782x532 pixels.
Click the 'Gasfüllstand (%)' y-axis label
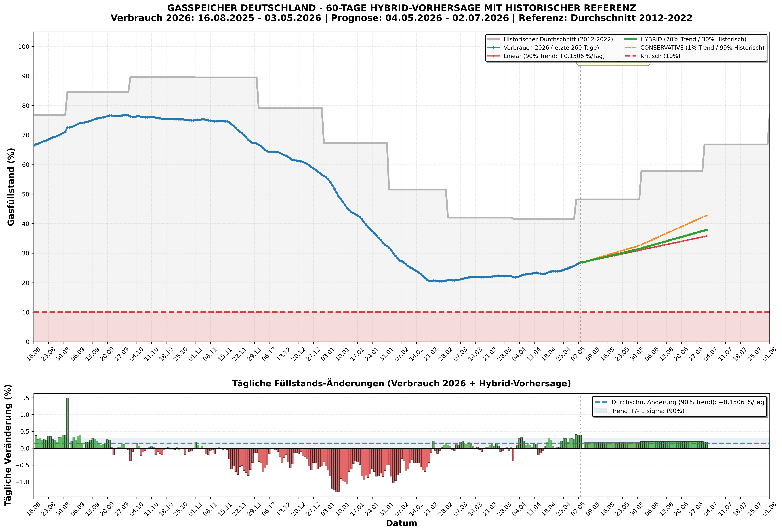click(x=11, y=187)
